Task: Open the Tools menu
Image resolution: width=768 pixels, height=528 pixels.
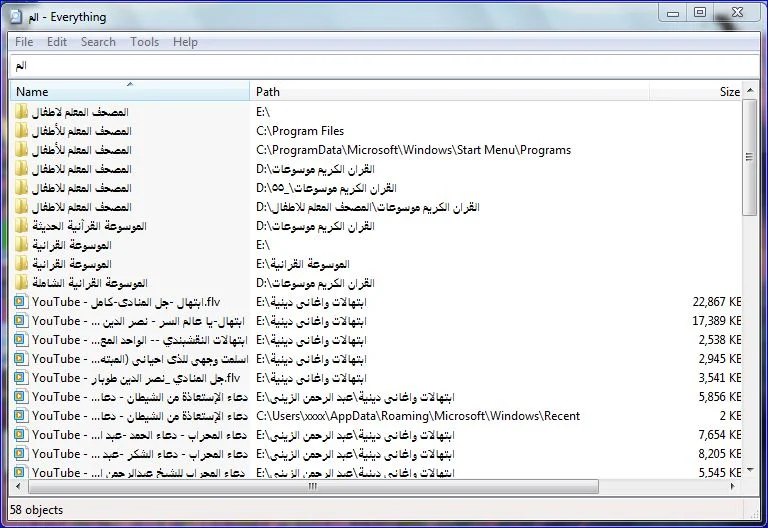Action: click(x=144, y=42)
